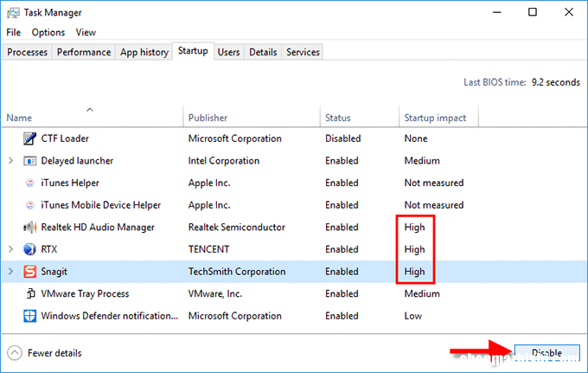Switch to the Performance tab
Image resolution: width=588 pixels, height=373 pixels.
[x=84, y=52]
